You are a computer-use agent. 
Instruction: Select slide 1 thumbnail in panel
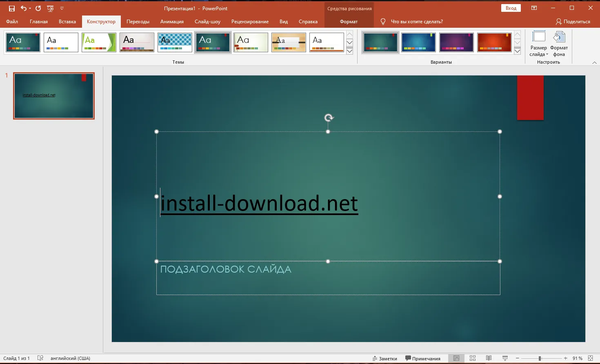54,96
